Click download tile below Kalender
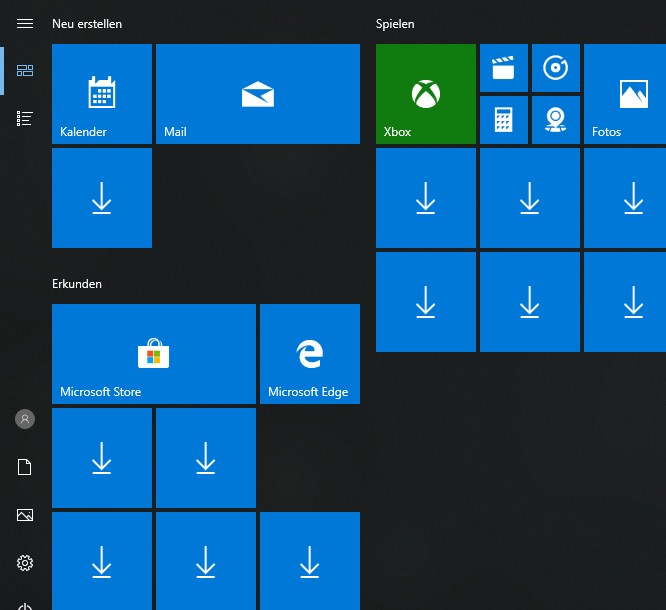666x610 pixels. pyautogui.click(x=102, y=198)
